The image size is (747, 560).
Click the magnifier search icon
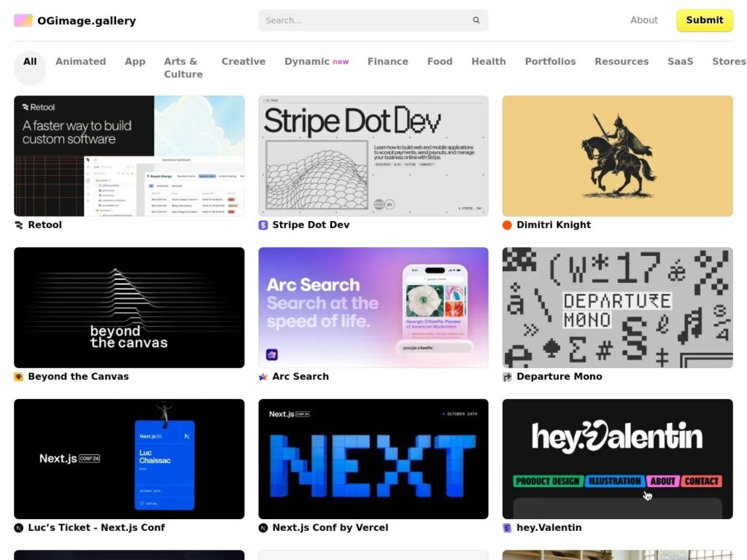pos(476,20)
